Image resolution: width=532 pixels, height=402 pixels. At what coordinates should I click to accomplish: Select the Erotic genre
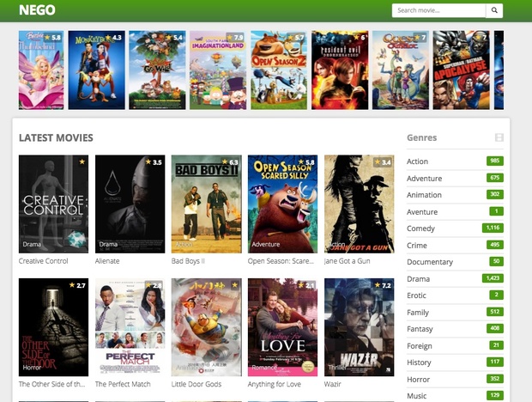416,295
